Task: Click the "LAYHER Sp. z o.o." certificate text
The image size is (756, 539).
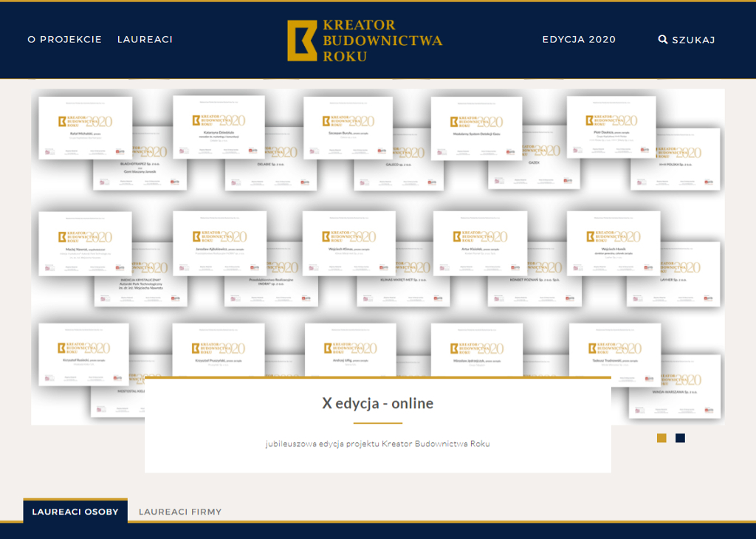Action: pyautogui.click(x=673, y=280)
